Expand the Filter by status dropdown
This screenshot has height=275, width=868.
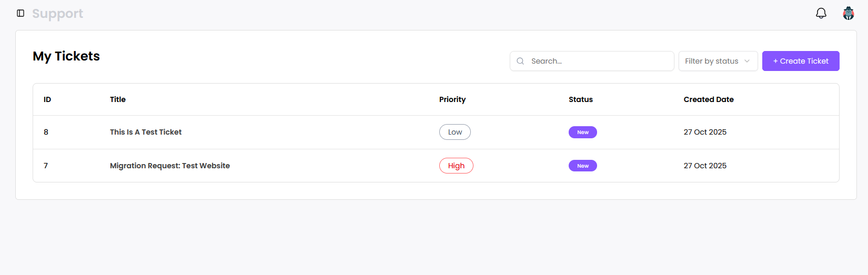click(718, 61)
